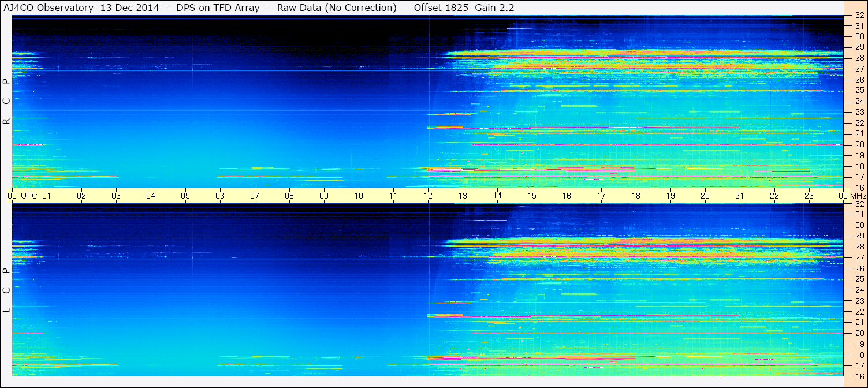Select the 16 MHz label in lower panel
Image resolution: width=868 pixels, height=388 pixels.
(x=859, y=376)
